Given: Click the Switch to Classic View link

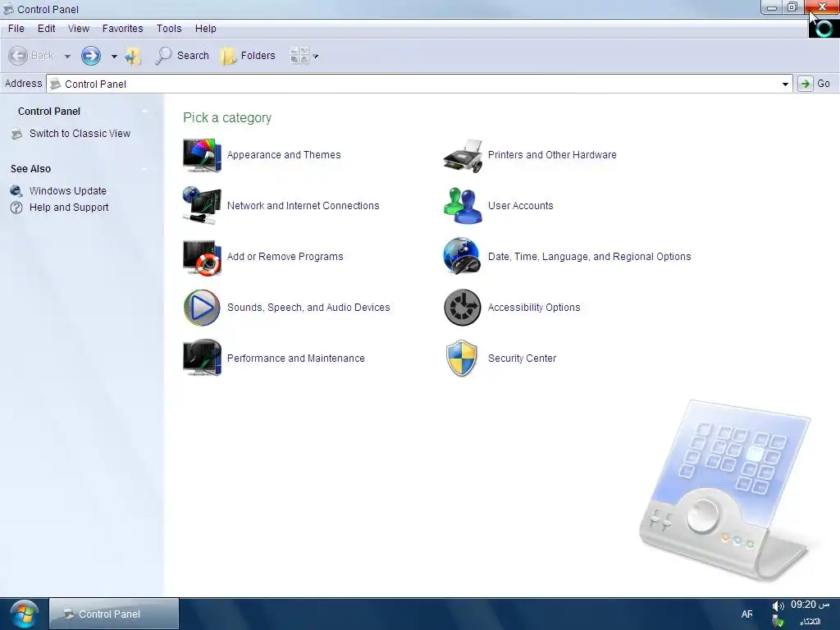Looking at the screenshot, I should [x=80, y=134].
